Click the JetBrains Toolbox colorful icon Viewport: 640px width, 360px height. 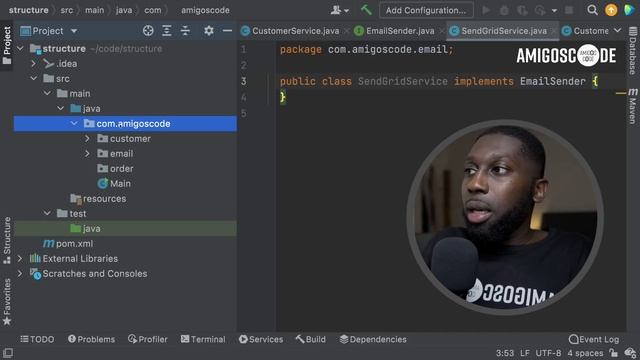click(x=629, y=10)
